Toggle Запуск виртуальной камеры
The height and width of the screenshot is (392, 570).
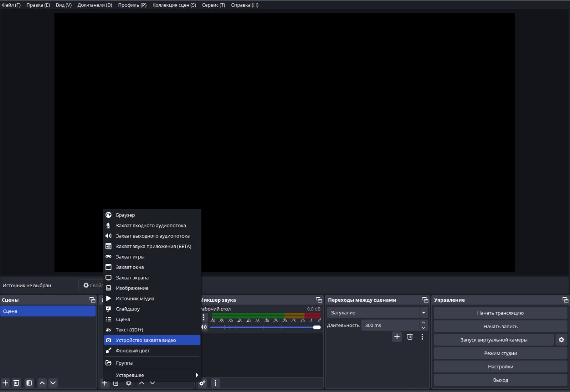click(494, 340)
